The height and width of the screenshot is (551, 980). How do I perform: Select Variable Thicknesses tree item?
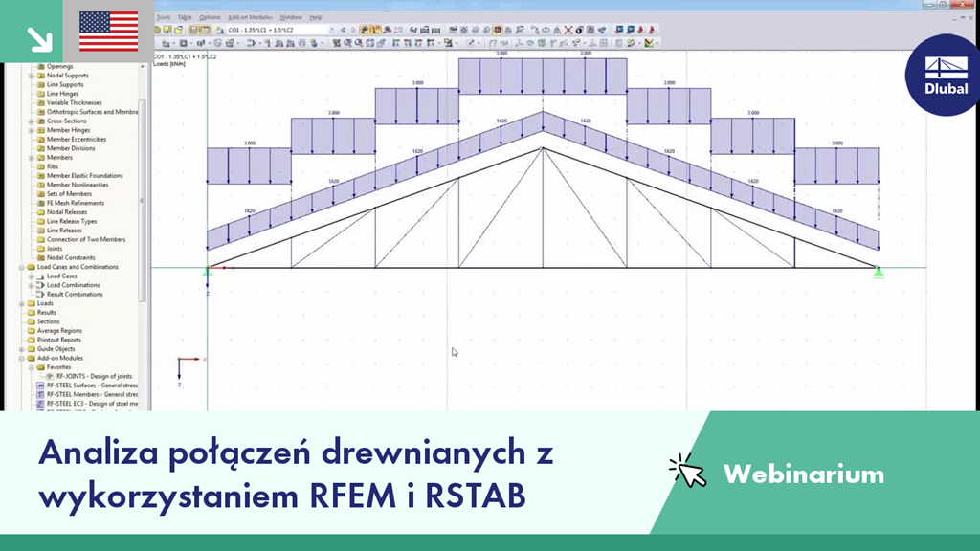pos(74,102)
